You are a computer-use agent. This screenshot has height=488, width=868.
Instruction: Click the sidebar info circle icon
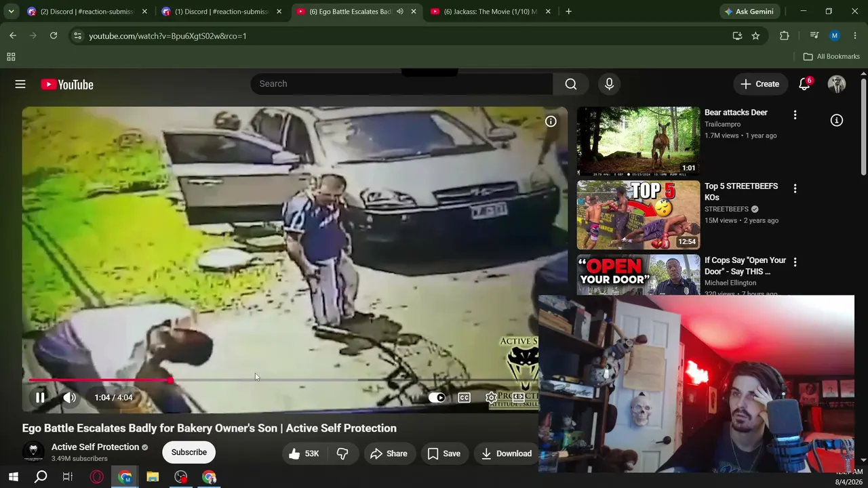tap(837, 121)
